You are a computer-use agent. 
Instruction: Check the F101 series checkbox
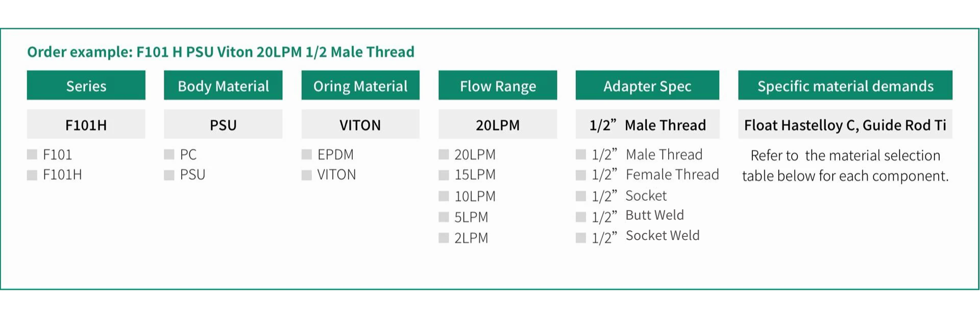click(32, 154)
